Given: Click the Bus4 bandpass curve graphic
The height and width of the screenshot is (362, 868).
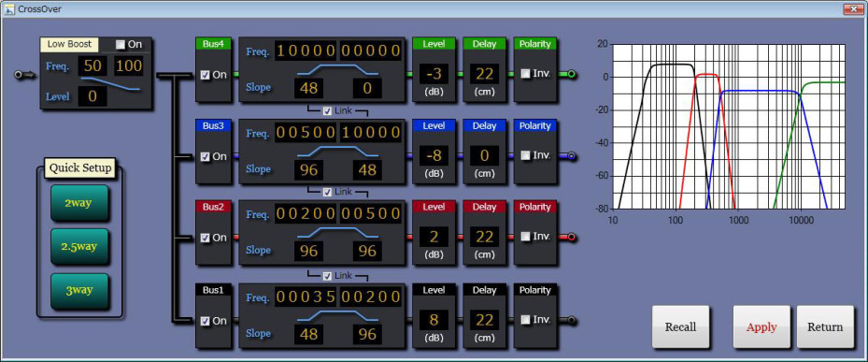Looking at the screenshot, I should tap(337, 69).
